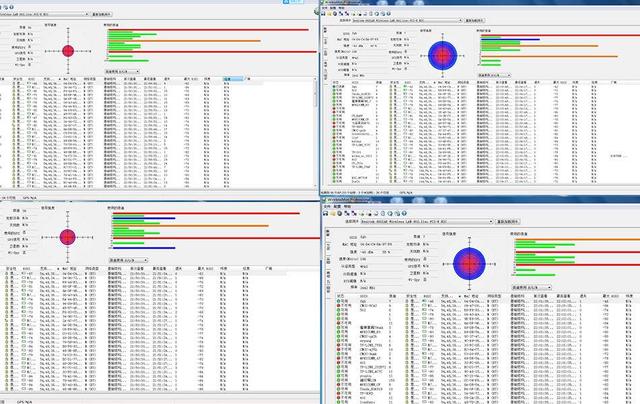
Task: Click the MAC address value in top-right summary panel
Action: [365, 39]
